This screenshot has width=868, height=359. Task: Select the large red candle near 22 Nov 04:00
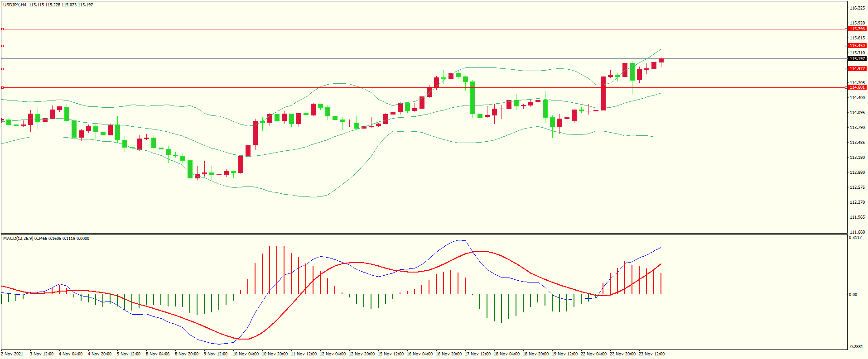(603, 93)
